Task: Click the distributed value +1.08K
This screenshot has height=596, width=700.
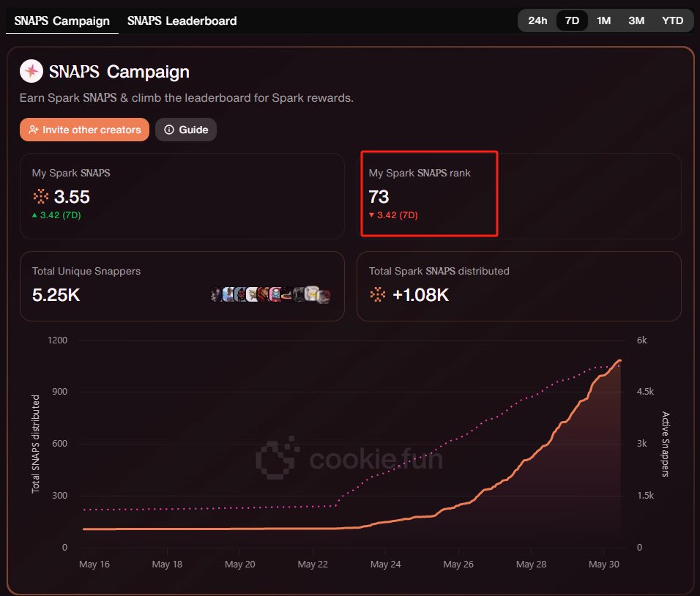Action: [x=420, y=295]
